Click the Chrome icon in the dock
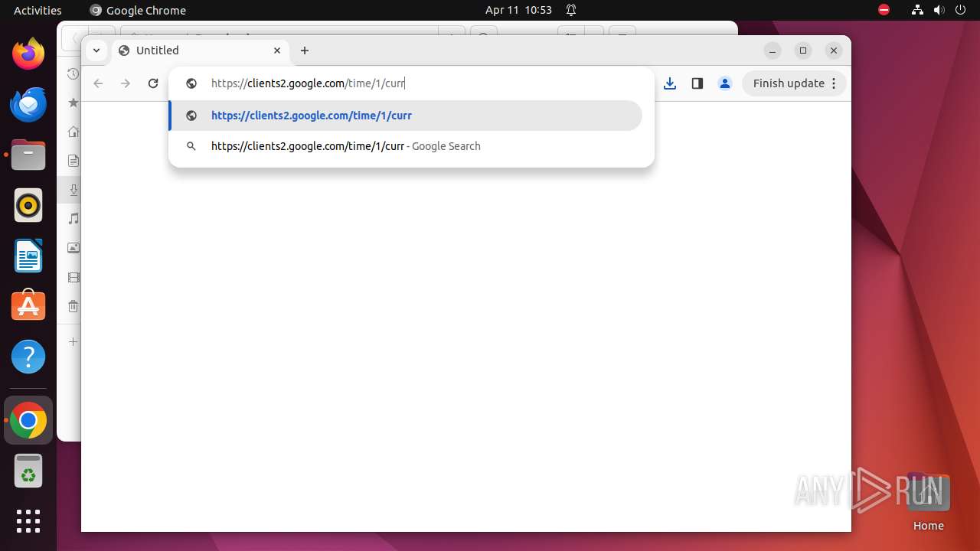This screenshot has height=551, width=980. click(x=28, y=420)
